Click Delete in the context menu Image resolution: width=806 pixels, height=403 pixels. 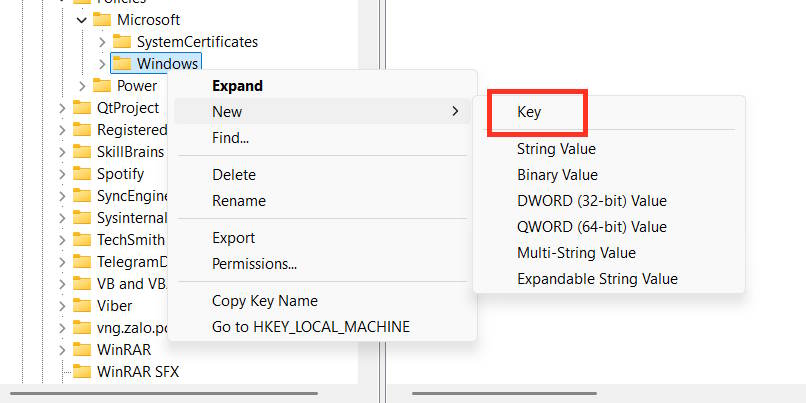234,175
